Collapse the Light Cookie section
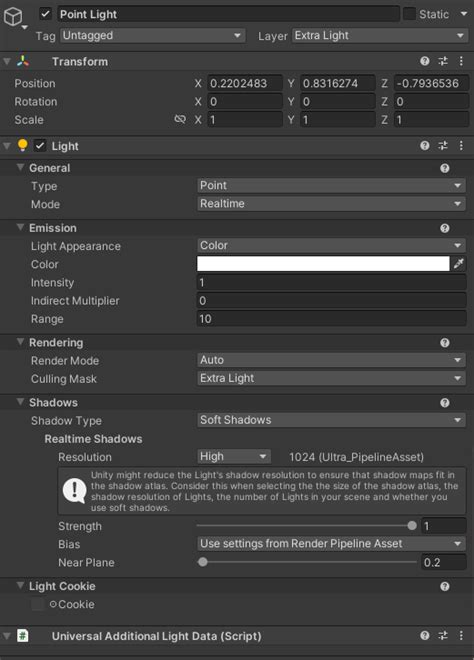Viewport: 474px width, 660px height. pyautogui.click(x=20, y=585)
